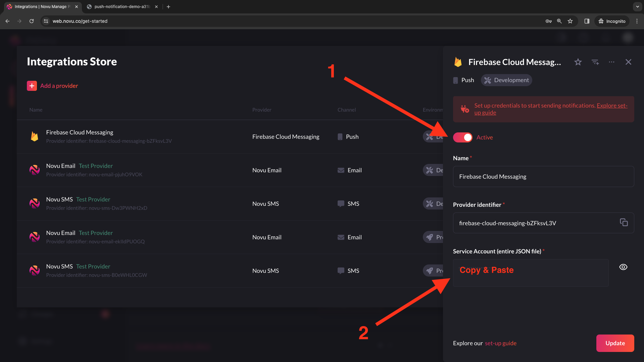Click the Channel column header
The height and width of the screenshot is (362, 644).
[347, 110]
